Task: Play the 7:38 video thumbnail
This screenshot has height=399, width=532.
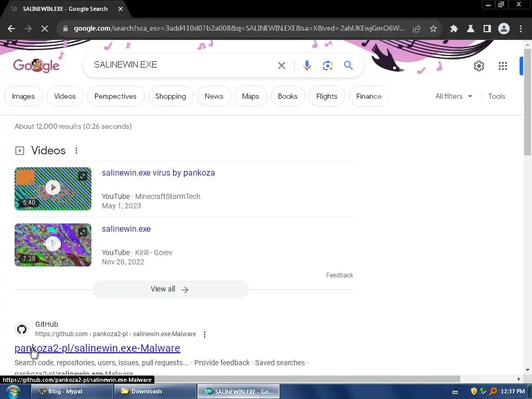Action: 53,245
